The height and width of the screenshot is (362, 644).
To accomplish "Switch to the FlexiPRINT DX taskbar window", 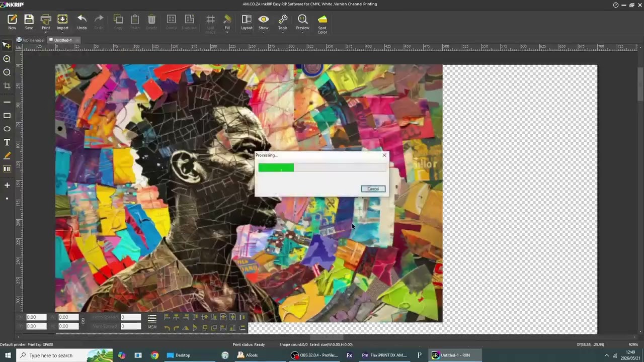I will pos(384,355).
